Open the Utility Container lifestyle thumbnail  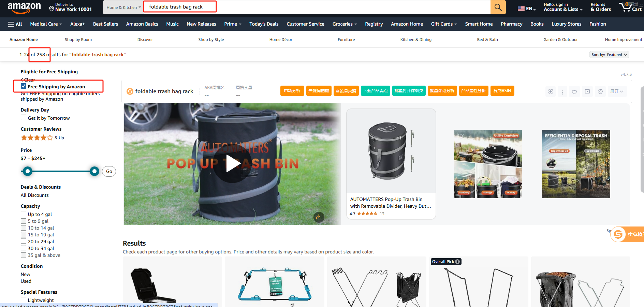pos(487,164)
